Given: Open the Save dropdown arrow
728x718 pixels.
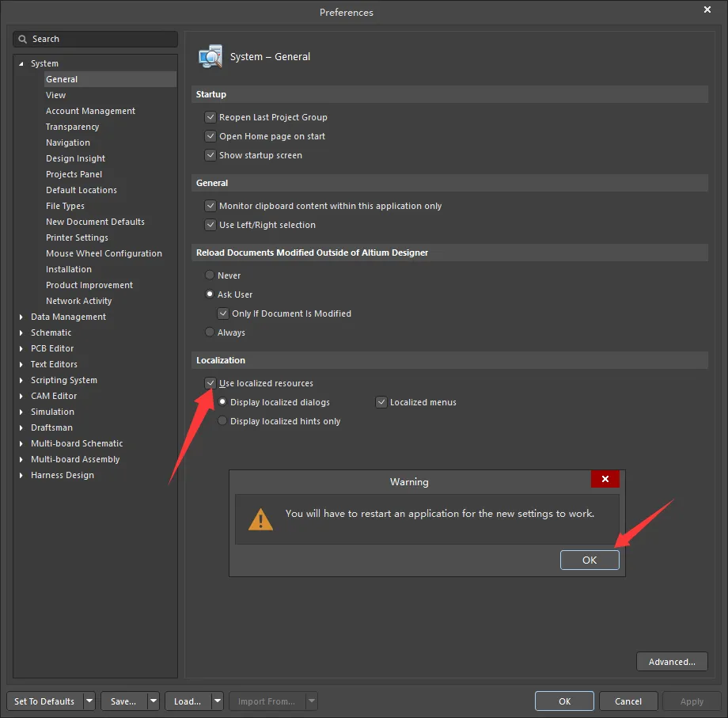Looking at the screenshot, I should [x=154, y=701].
